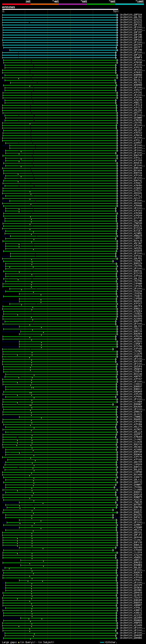Click the orange ~40% identity color bar
This screenshot has width=146, height=644.
pyautogui.click(x=45, y=4)
